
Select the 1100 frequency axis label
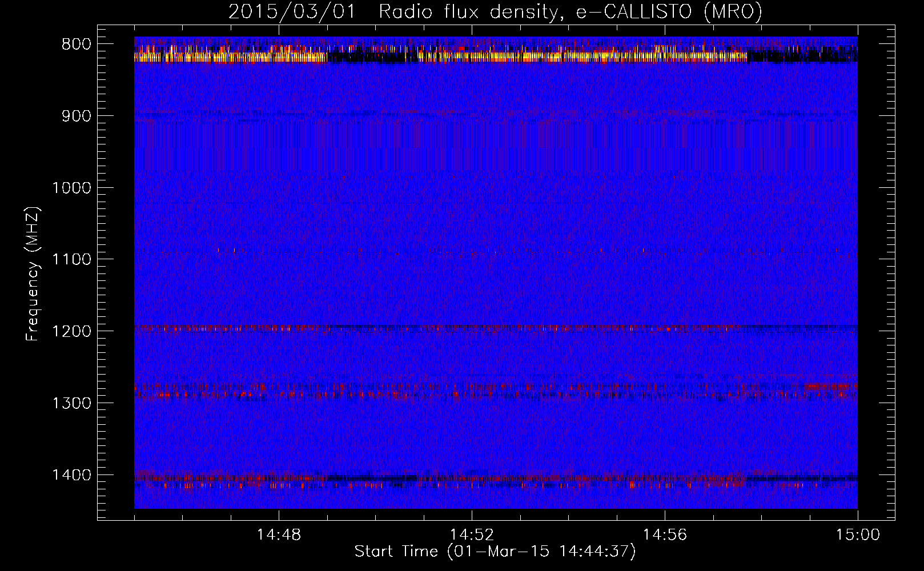click(71, 260)
